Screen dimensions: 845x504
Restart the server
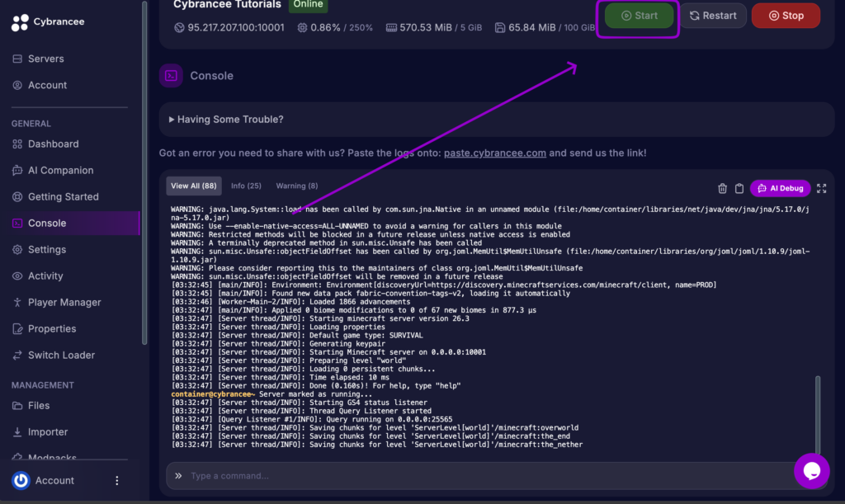coord(713,16)
